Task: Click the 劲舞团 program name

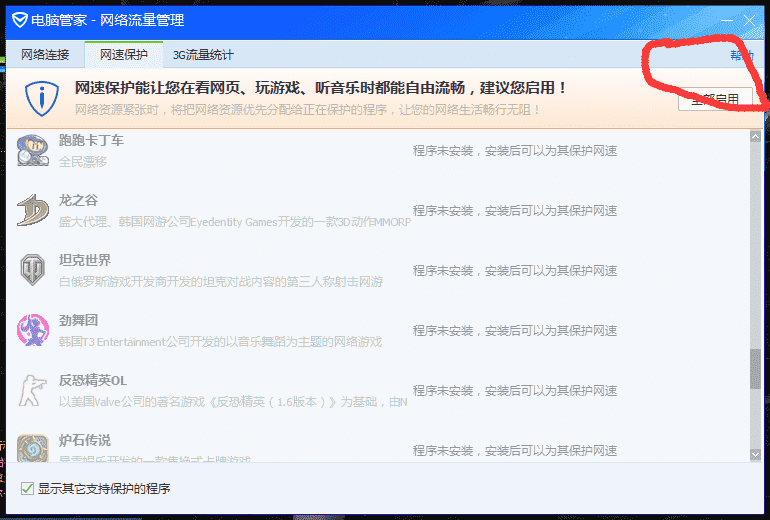Action: (79, 320)
